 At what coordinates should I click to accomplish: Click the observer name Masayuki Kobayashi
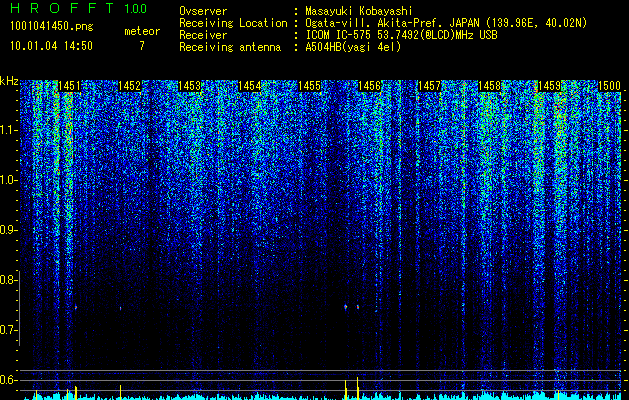coord(359,12)
